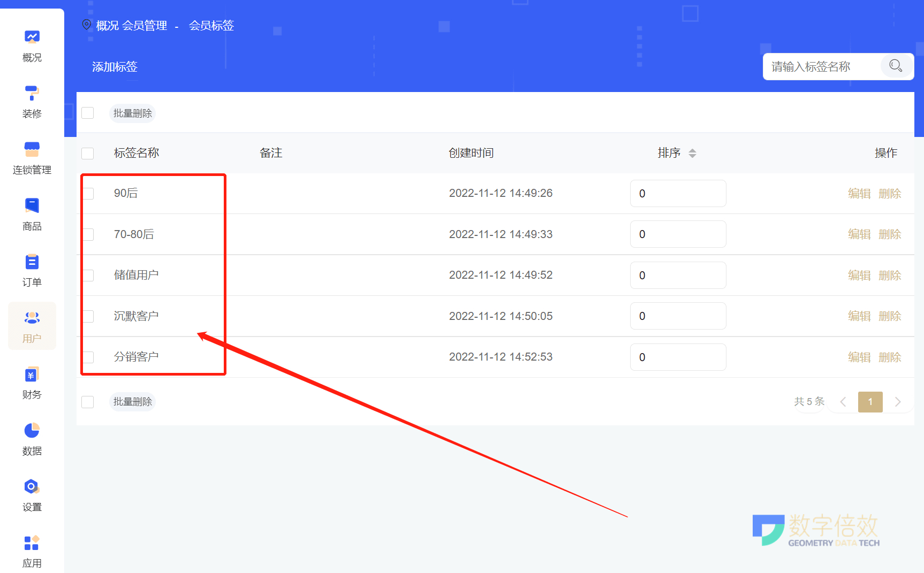This screenshot has width=924, height=573.
Task: Open 会员管理 from the breadcrumb
Action: [x=146, y=25]
